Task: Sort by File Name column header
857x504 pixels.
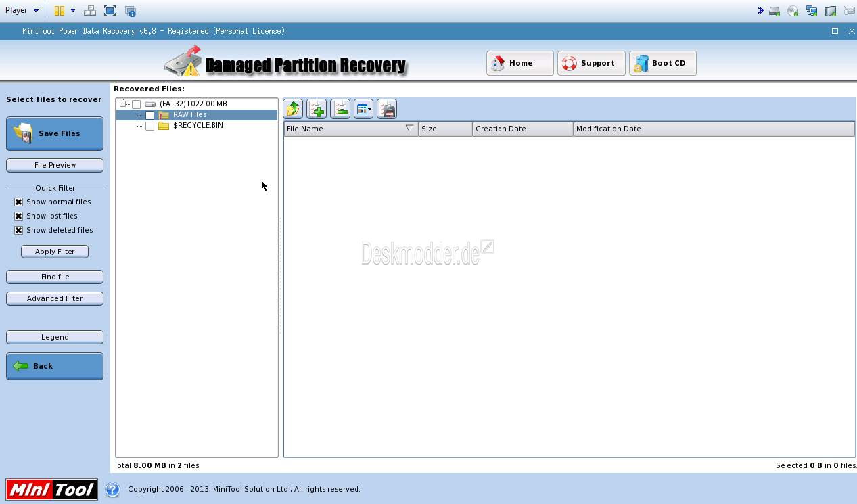Action: tap(351, 129)
